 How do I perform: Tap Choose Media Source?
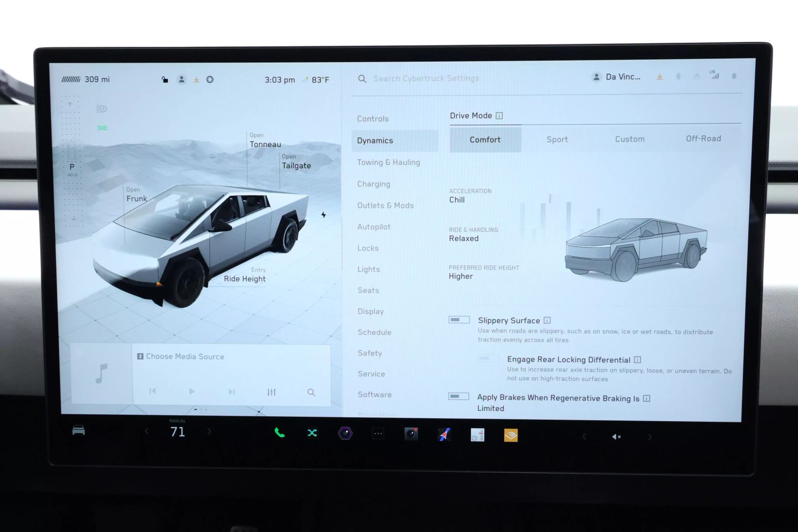(x=181, y=356)
